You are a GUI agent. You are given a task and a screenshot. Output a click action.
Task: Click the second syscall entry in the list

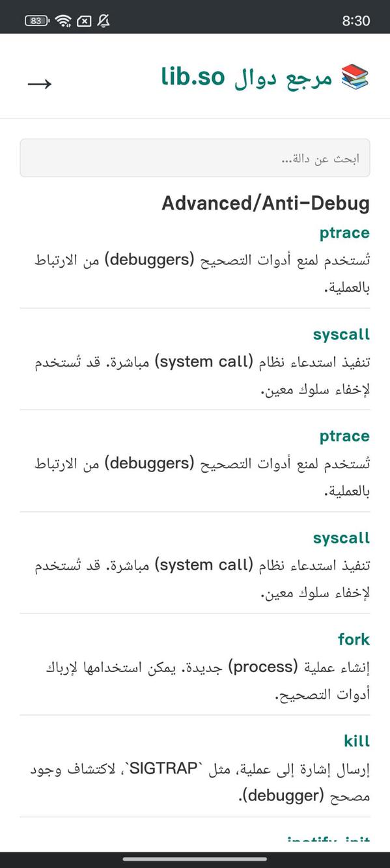[x=341, y=537]
